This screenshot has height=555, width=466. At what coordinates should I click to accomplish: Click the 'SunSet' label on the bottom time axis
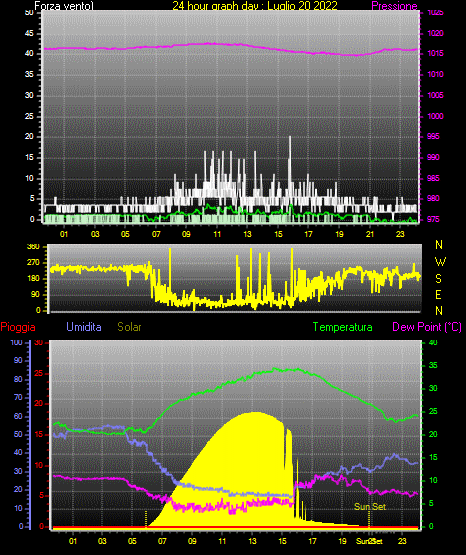click(x=369, y=541)
